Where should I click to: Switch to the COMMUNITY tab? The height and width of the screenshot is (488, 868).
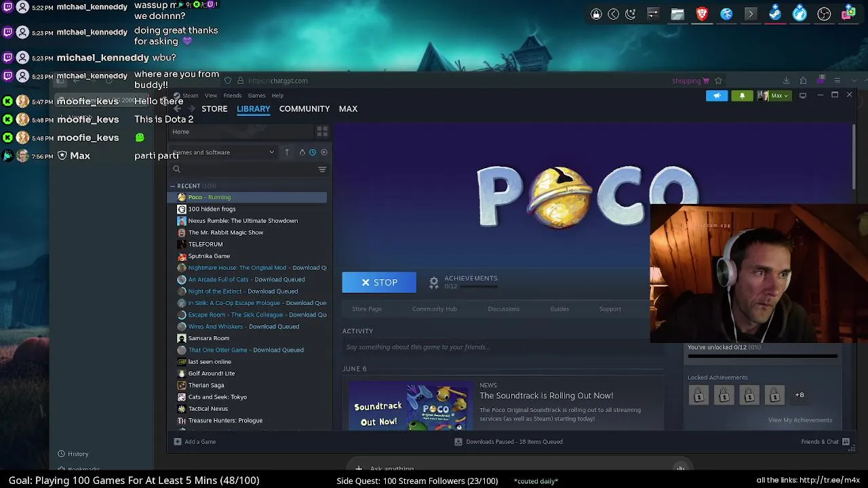[x=304, y=108]
